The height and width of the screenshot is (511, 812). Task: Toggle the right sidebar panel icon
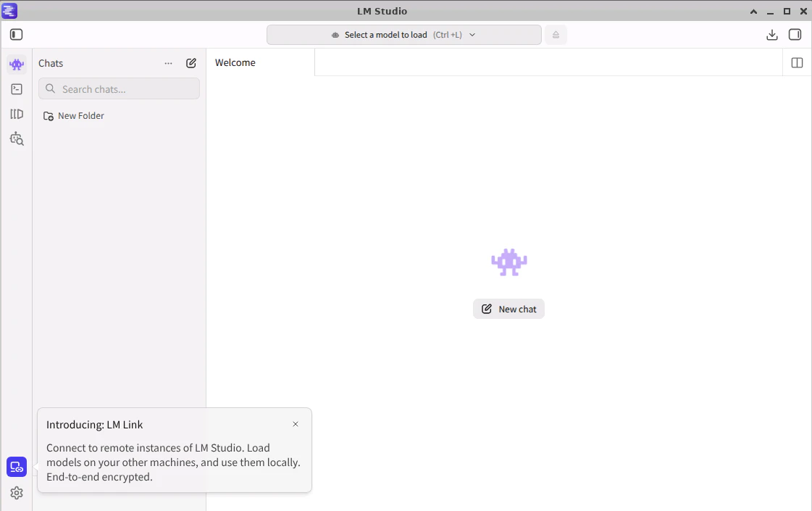click(795, 35)
